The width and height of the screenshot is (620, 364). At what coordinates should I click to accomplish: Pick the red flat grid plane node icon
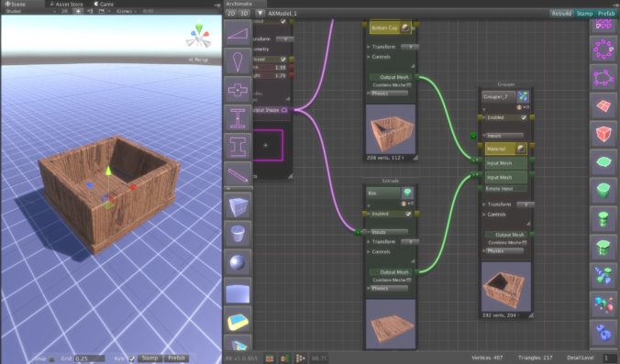pyautogui.click(x=603, y=106)
